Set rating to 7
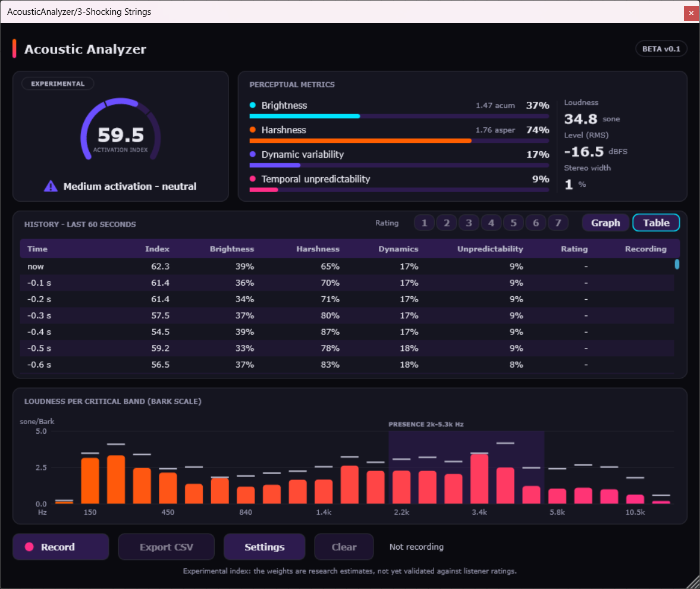Screen dimensions: 700x589 tap(558, 223)
